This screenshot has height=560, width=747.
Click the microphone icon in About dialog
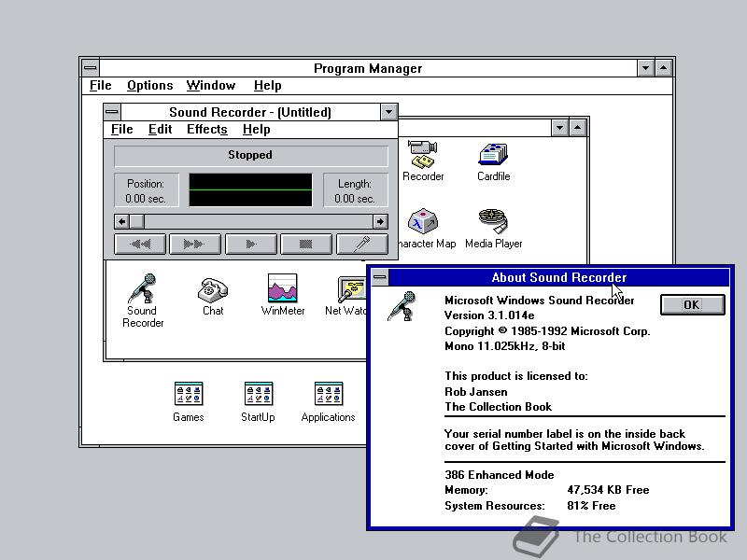[402, 306]
